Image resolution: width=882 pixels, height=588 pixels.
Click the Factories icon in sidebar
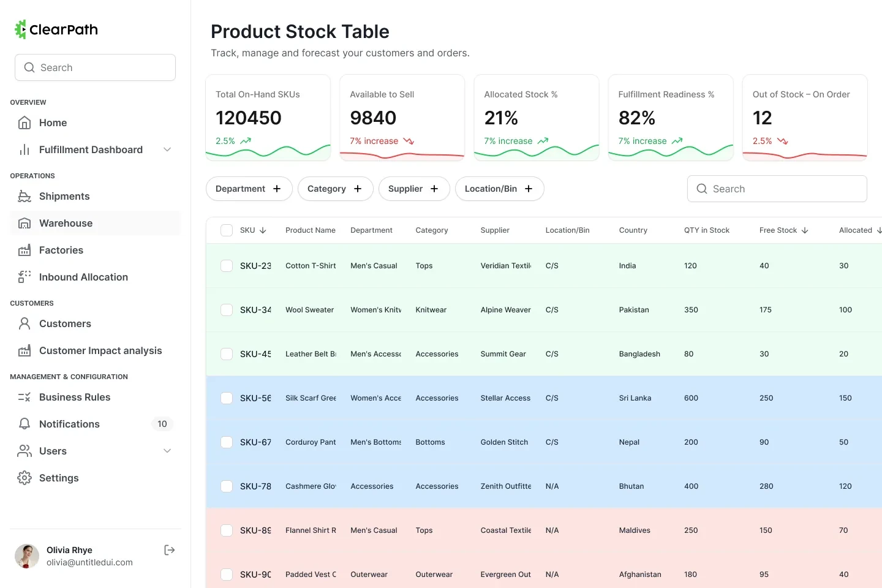tap(24, 250)
